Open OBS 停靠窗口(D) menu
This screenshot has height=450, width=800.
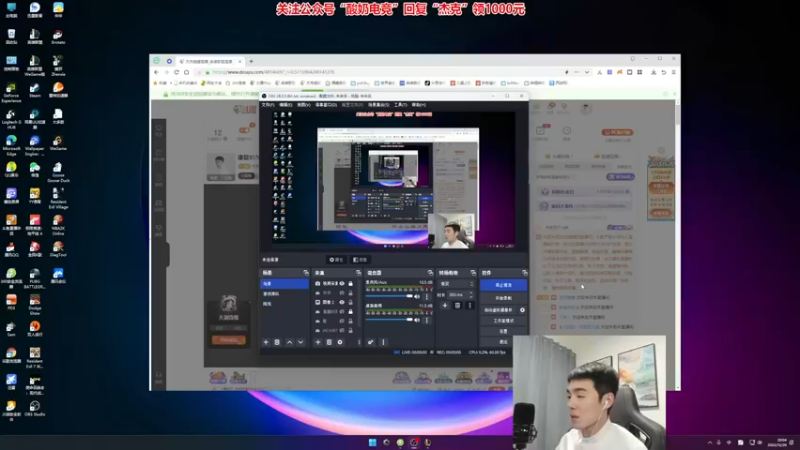tap(326, 105)
